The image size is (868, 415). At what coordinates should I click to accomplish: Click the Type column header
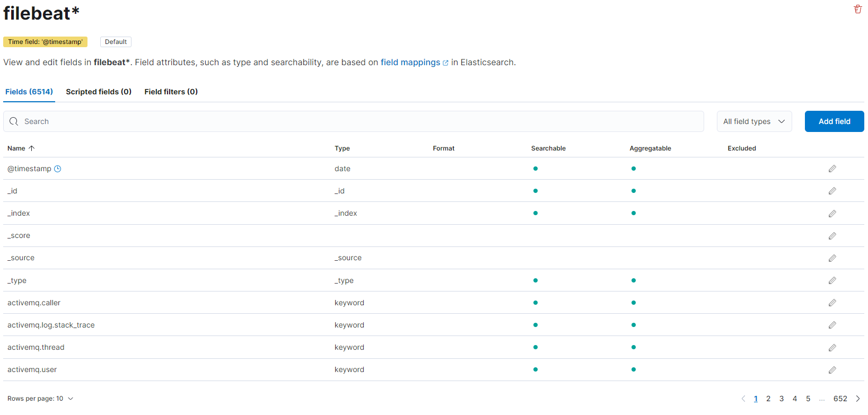tap(342, 148)
